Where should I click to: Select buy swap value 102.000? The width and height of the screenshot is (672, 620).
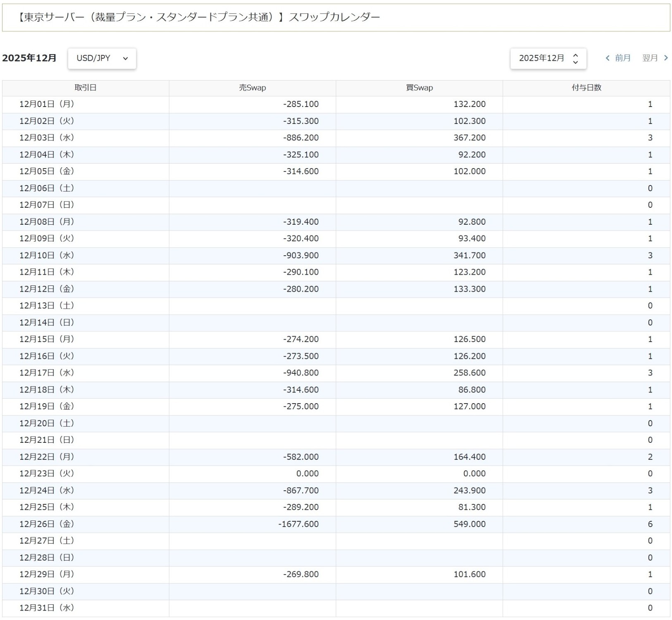tap(469, 171)
